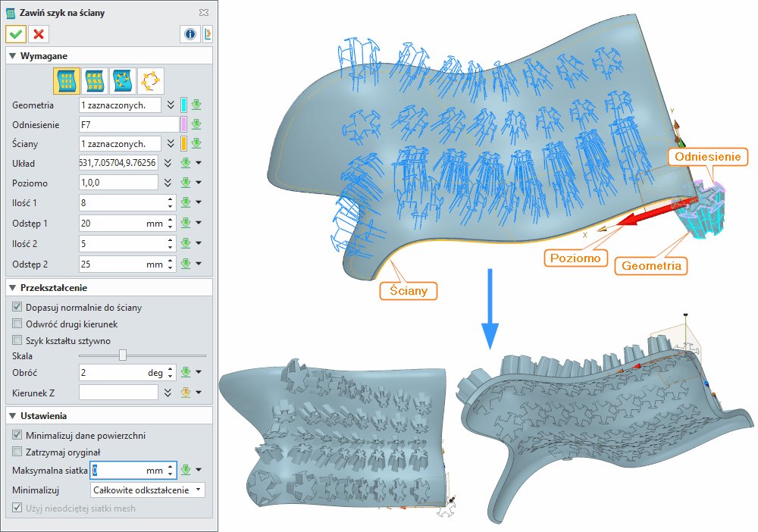
Task: Increase the Odstęp 2 value with stepper
Action: (171, 261)
